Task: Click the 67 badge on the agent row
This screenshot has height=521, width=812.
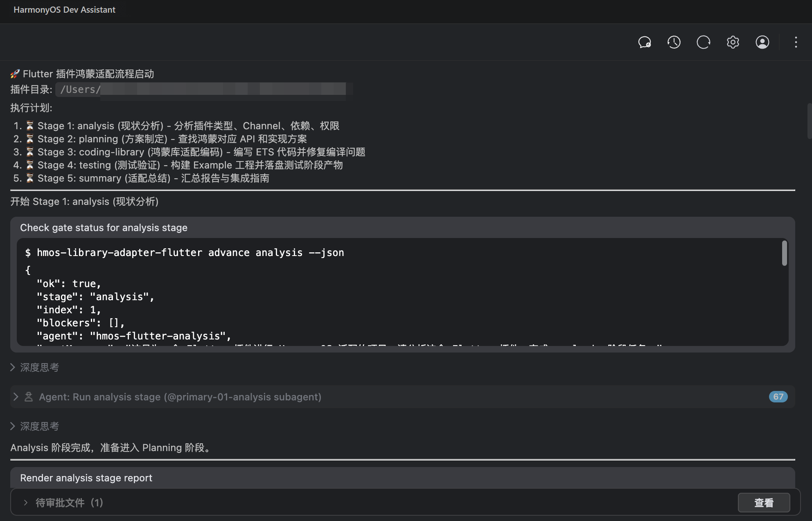Action: point(778,397)
